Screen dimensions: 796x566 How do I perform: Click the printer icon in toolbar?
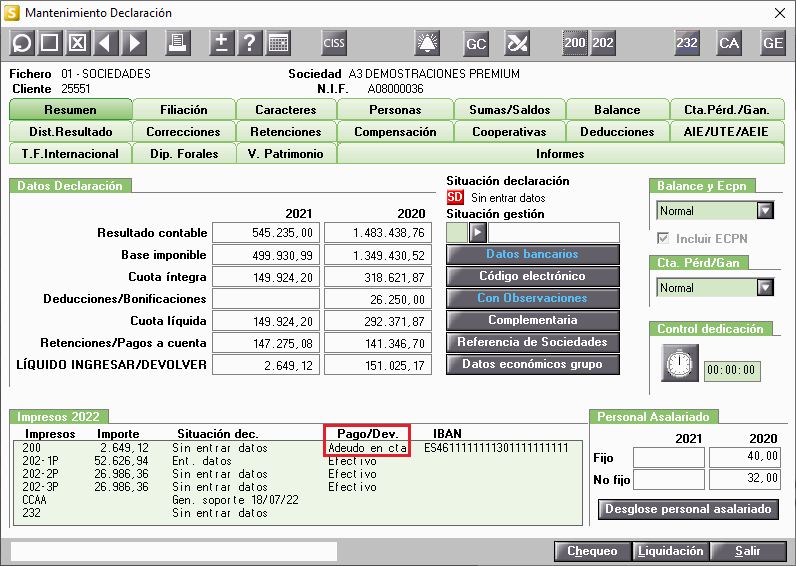point(178,43)
